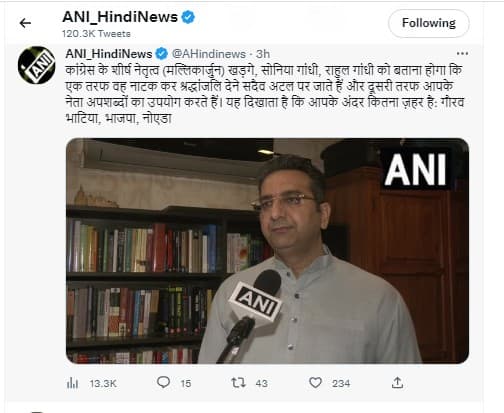Click the 3h timestamp link
Viewport: 504px width, 413px height.
coord(263,54)
